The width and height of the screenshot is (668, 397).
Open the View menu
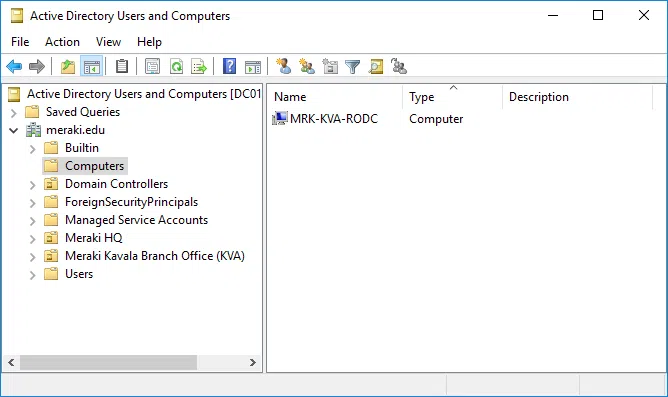pyautogui.click(x=108, y=42)
